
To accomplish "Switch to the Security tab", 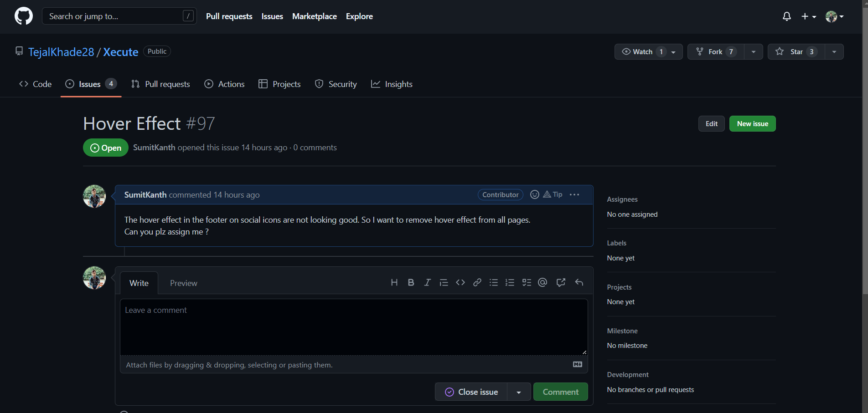I will tap(336, 84).
